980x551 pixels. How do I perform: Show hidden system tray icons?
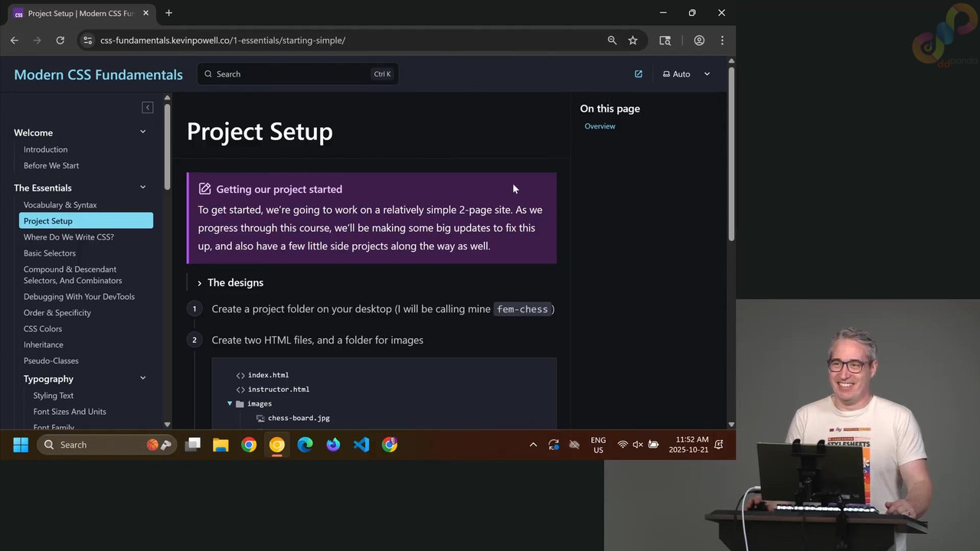pos(533,445)
